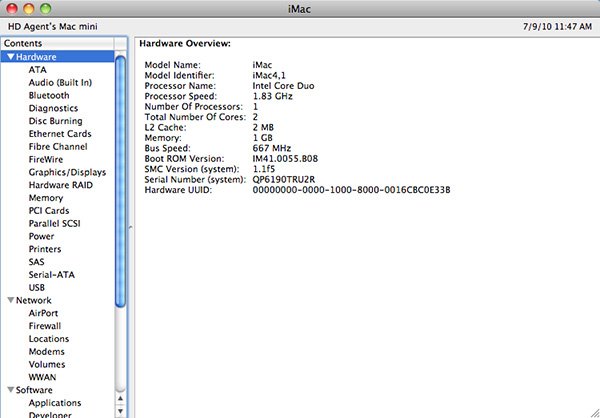Image resolution: width=600 pixels, height=418 pixels.
Task: Select Audio (Built In) in the sidebar
Action: 60,83
